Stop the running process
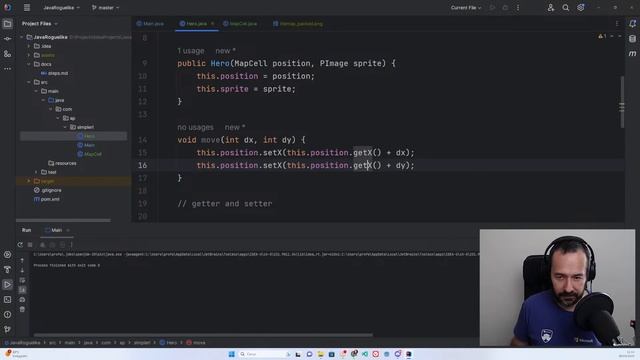 [30, 245]
